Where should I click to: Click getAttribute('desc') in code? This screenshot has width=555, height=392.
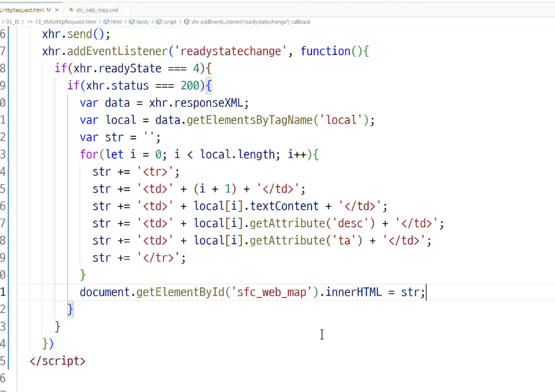312,223
